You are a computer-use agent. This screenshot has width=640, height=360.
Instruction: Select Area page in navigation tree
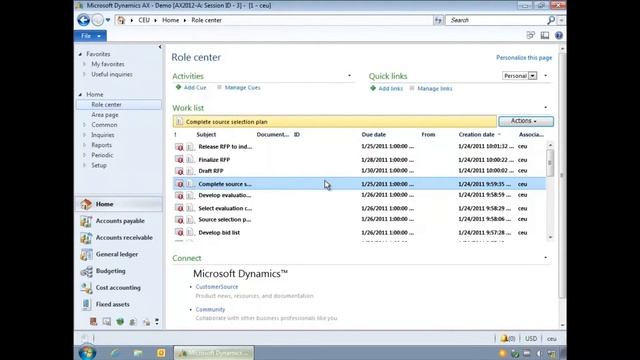(105, 115)
